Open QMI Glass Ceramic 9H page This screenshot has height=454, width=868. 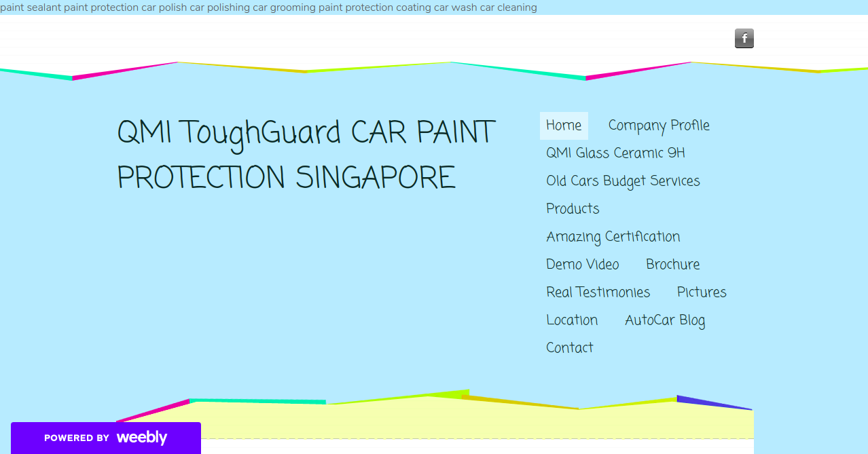tap(615, 153)
